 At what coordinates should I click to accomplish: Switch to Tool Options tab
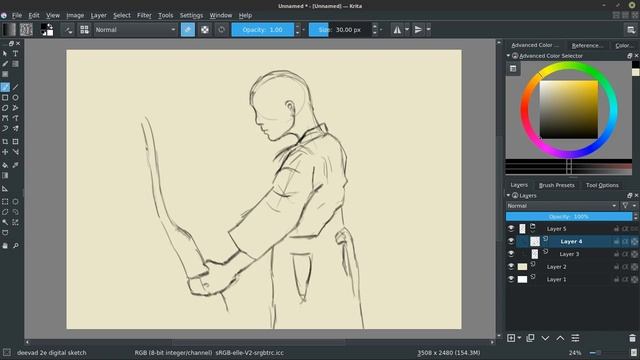click(602, 185)
